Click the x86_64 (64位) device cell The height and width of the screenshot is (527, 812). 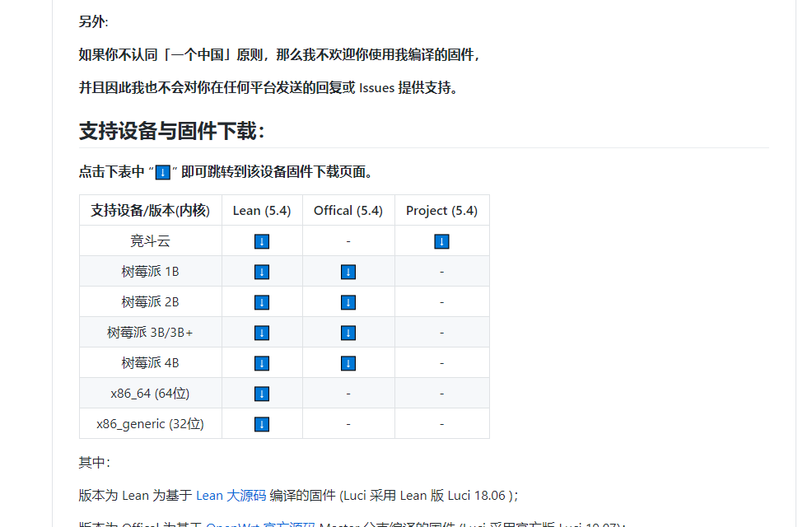point(150,394)
